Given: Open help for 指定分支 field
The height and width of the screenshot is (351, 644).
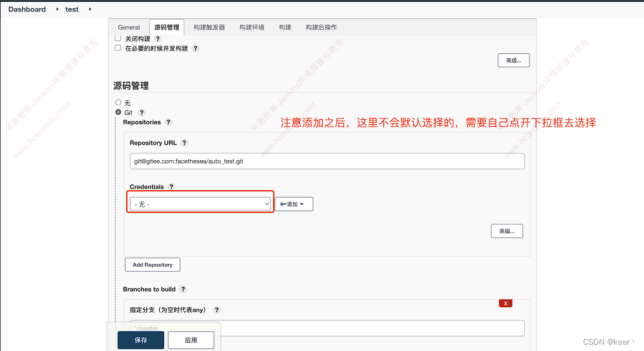Looking at the screenshot, I should pos(217,310).
